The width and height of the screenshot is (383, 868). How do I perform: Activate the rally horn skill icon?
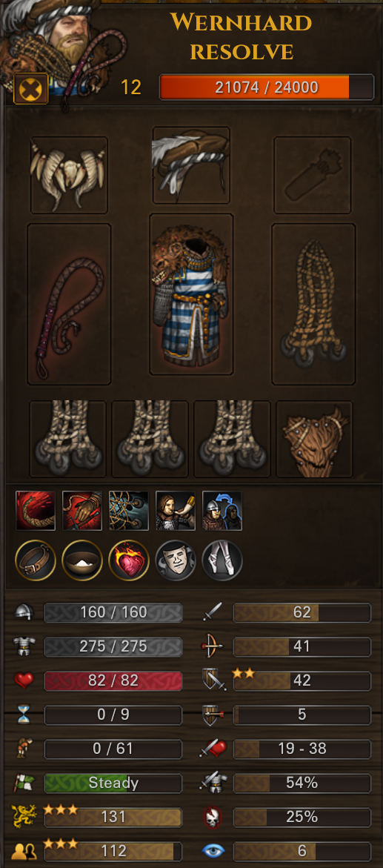point(176,511)
